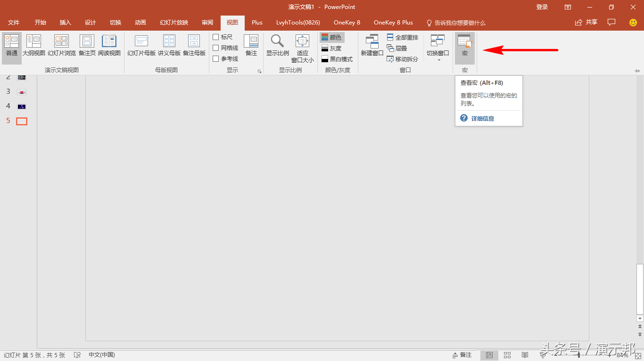Open 备注母版 notes master
Viewport: 644px width, 361px height.
pyautogui.click(x=194, y=46)
